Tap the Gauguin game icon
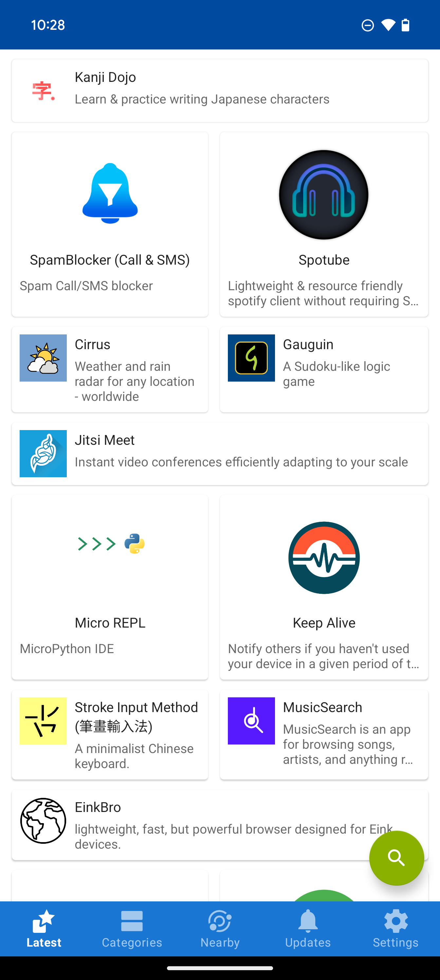 [x=251, y=358]
